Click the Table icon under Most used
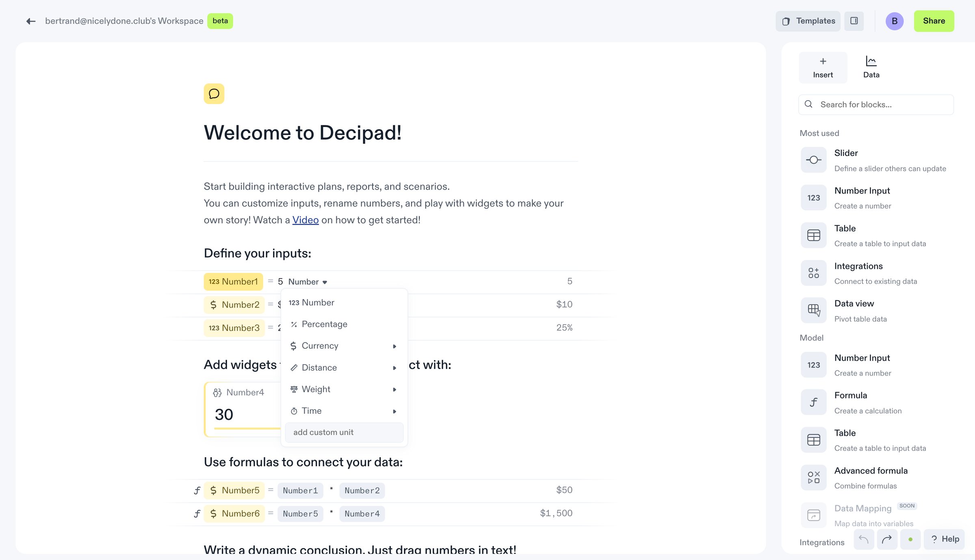Screen dimensions: 975x560 (813, 235)
